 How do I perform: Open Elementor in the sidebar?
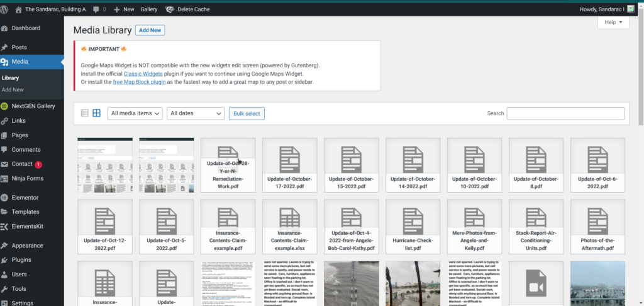click(25, 198)
